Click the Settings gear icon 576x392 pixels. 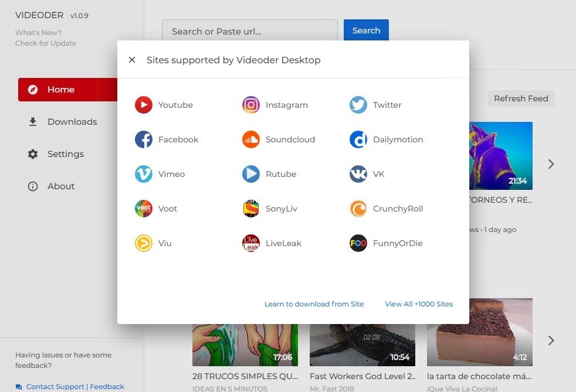(x=33, y=154)
